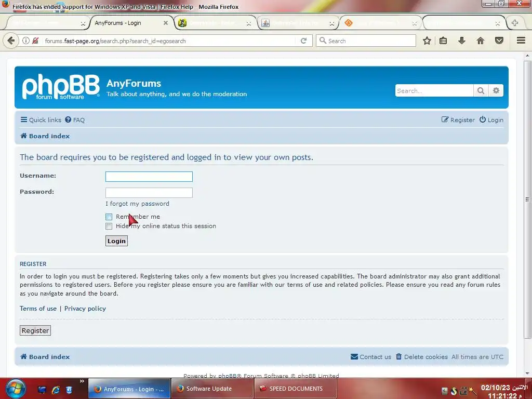This screenshot has height=399, width=532.
Task: Open a new tab with the plus button
Action: 515,23
